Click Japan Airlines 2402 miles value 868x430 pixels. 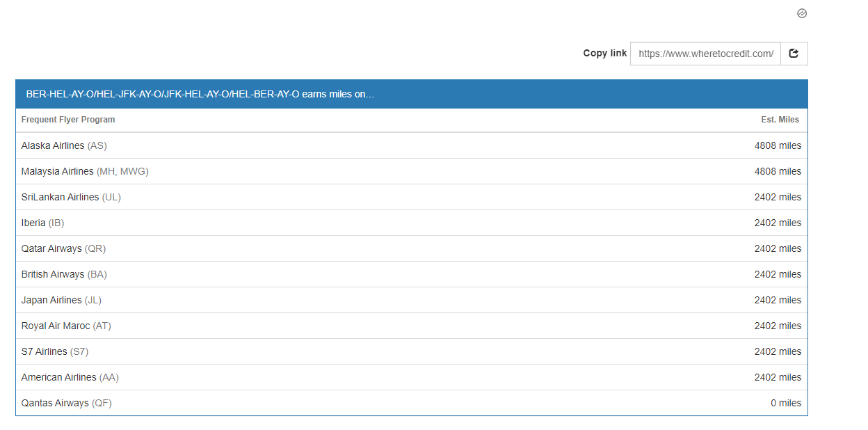tap(778, 300)
